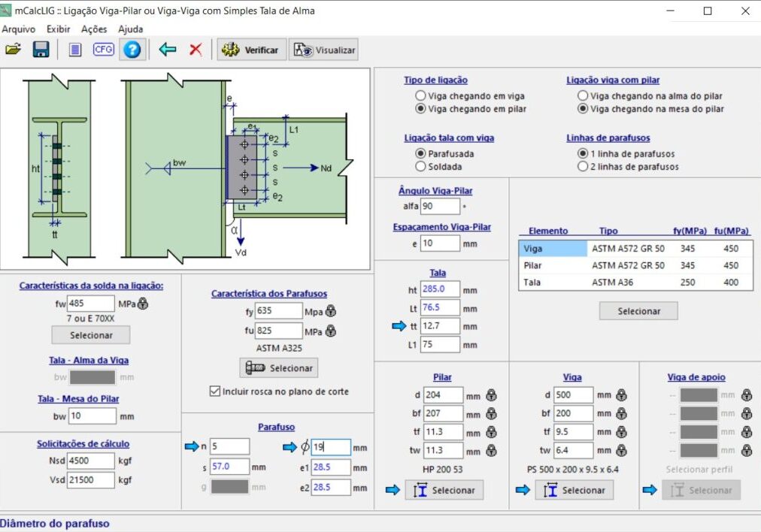Click the red X cancel icon
Screen dimensions: 761x532
click(196, 50)
